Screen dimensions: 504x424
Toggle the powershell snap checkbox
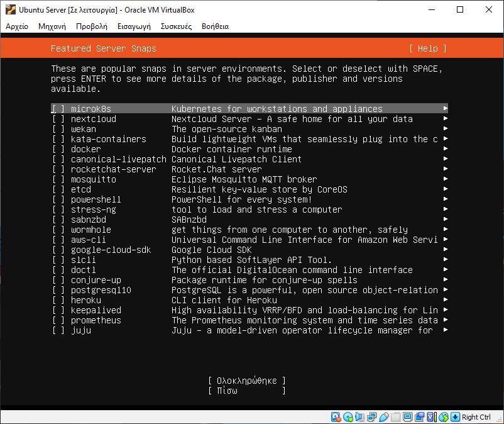coord(58,199)
